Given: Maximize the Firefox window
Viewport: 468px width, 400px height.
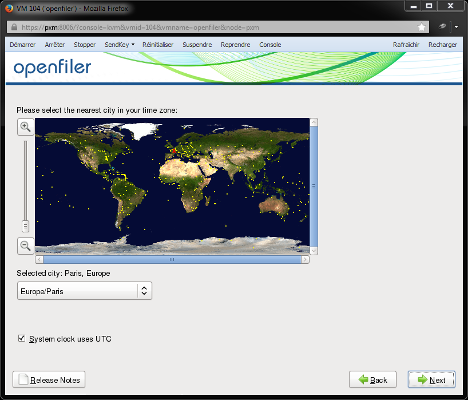Looking at the screenshot, I should (x=429, y=6).
